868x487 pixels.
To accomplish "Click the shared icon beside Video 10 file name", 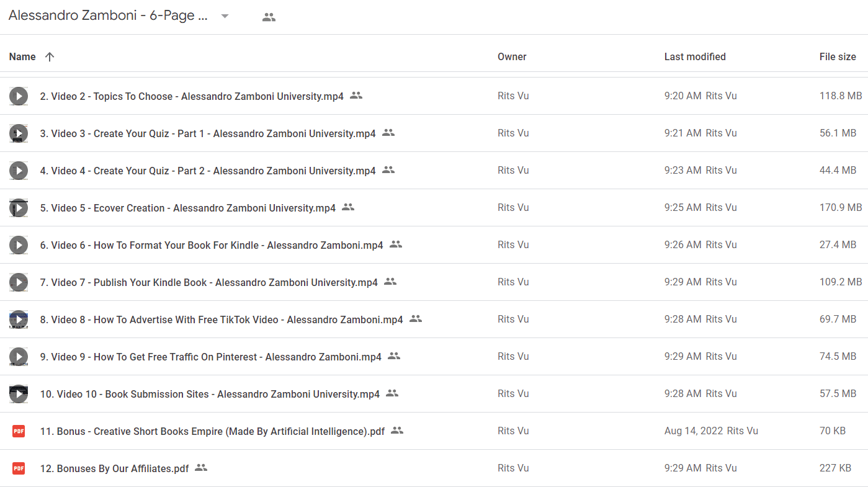I will (392, 393).
